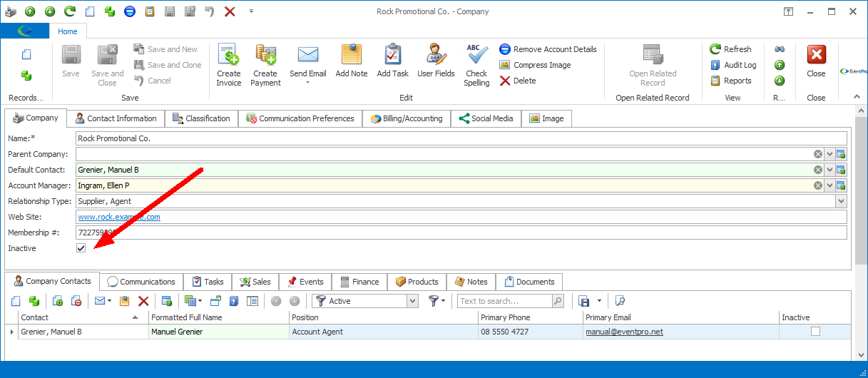Screen dimensions: 868x378
Task: Click the Name input field
Action: click(461, 138)
